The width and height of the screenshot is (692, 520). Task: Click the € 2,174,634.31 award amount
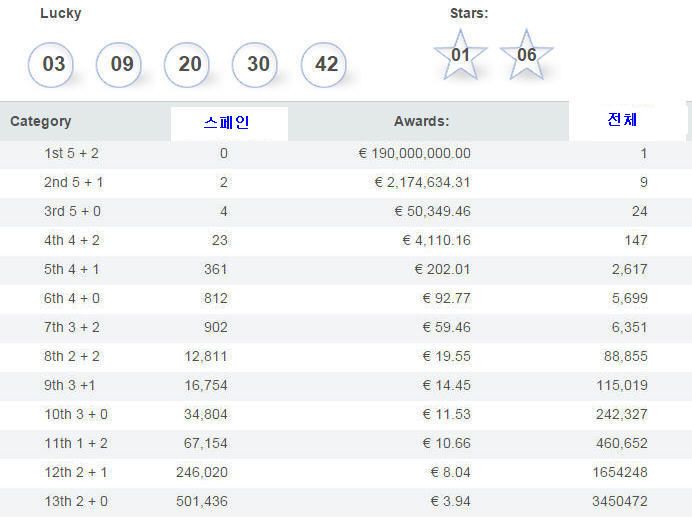[x=422, y=182]
